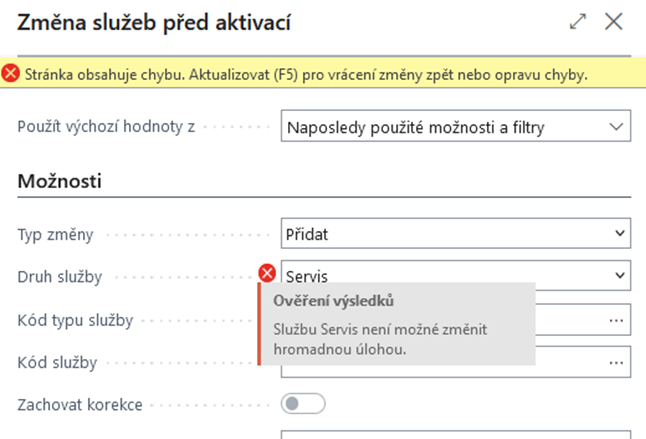Expand the dialog to full screen
Screen dimensions: 646x439
577,21
